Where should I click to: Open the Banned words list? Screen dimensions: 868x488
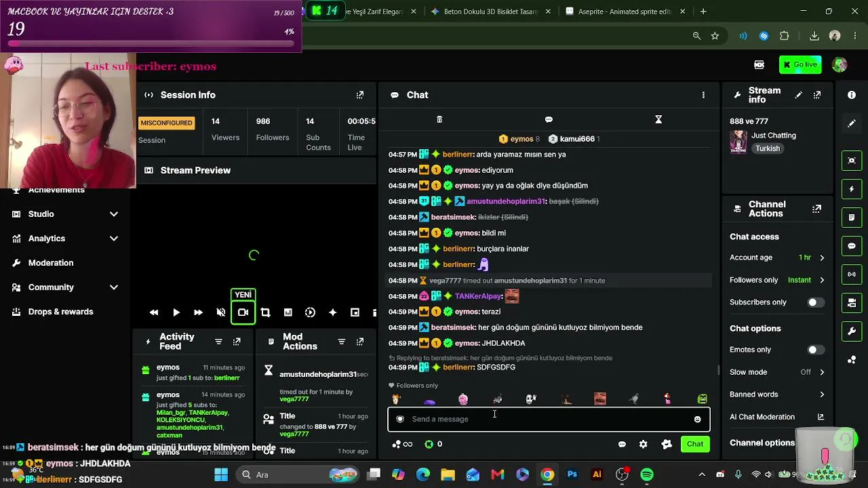coord(778,394)
